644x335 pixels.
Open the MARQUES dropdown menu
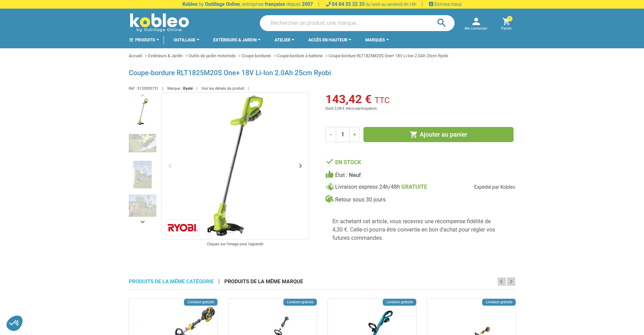(x=377, y=40)
